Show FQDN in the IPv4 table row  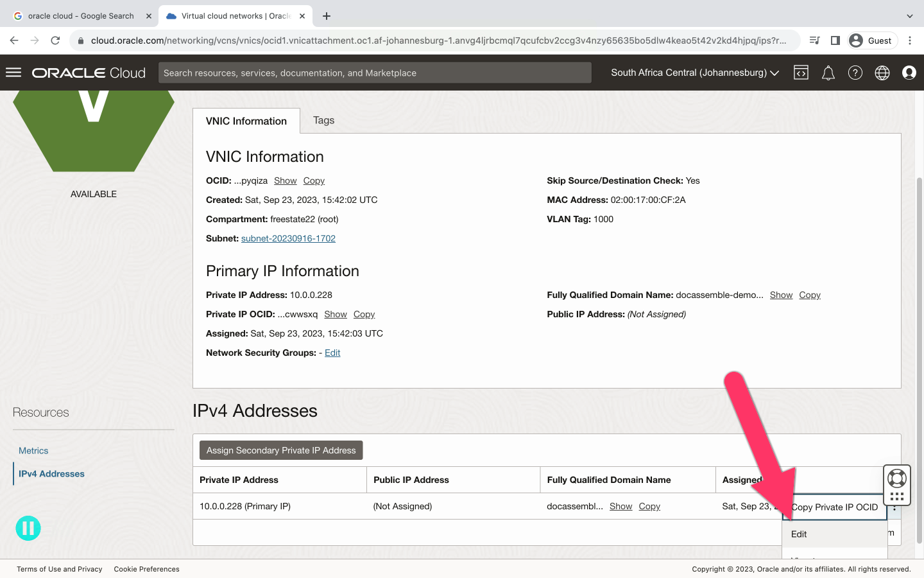tap(620, 507)
